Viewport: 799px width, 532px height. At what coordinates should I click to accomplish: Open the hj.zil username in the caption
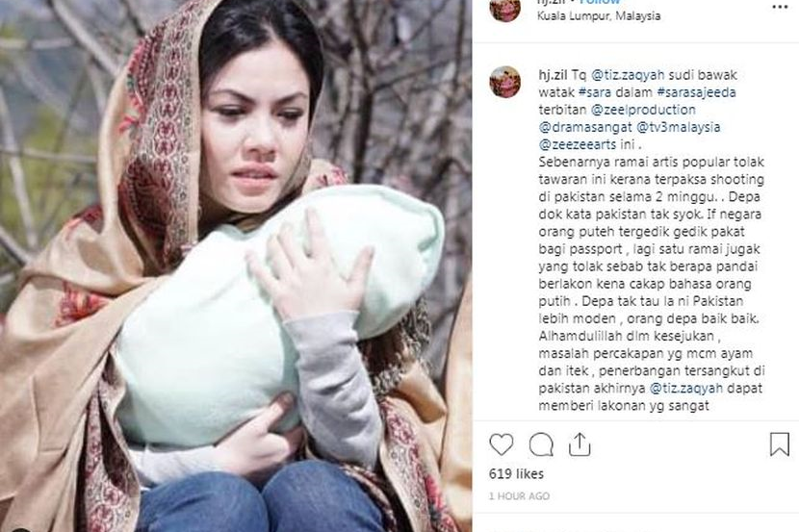point(553,75)
